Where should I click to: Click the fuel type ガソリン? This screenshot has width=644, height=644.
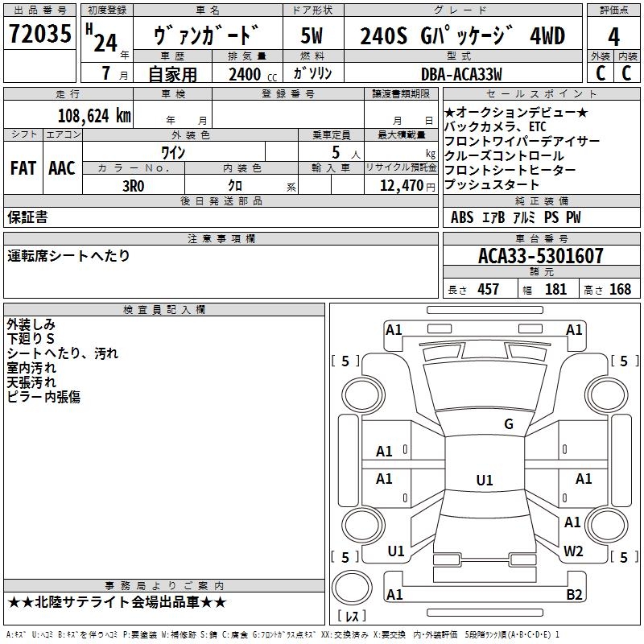[x=312, y=73]
